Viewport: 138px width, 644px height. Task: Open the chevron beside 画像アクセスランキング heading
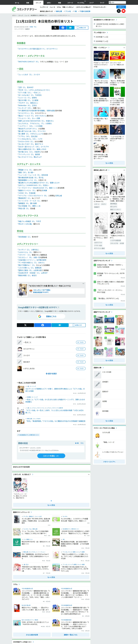pyautogui.click(x=112, y=312)
